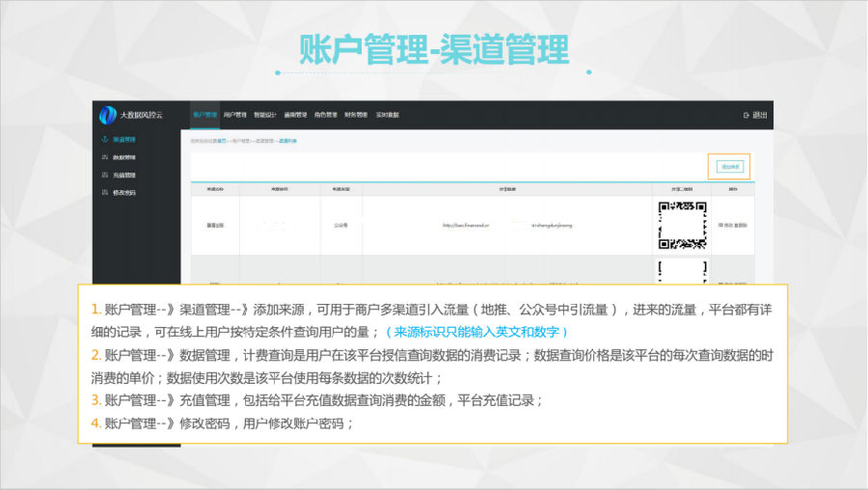The image size is (868, 490).
Task: Click the icon beside 数据管理 in sidebar
Action: (104, 157)
